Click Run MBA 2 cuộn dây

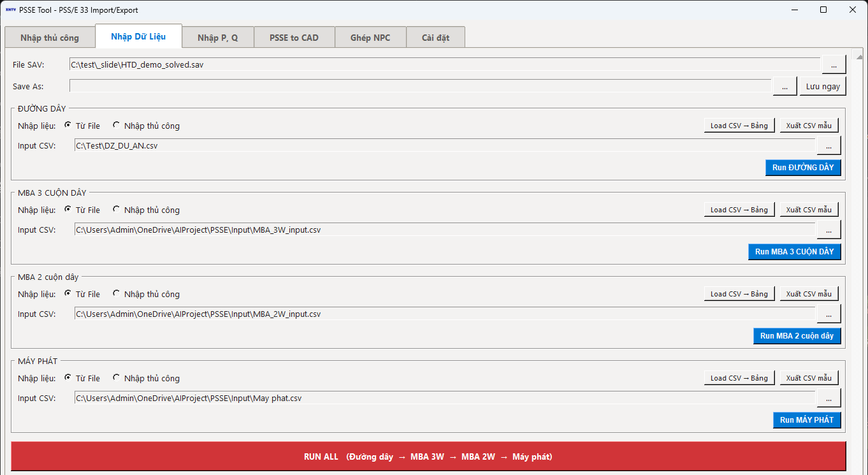[797, 336]
